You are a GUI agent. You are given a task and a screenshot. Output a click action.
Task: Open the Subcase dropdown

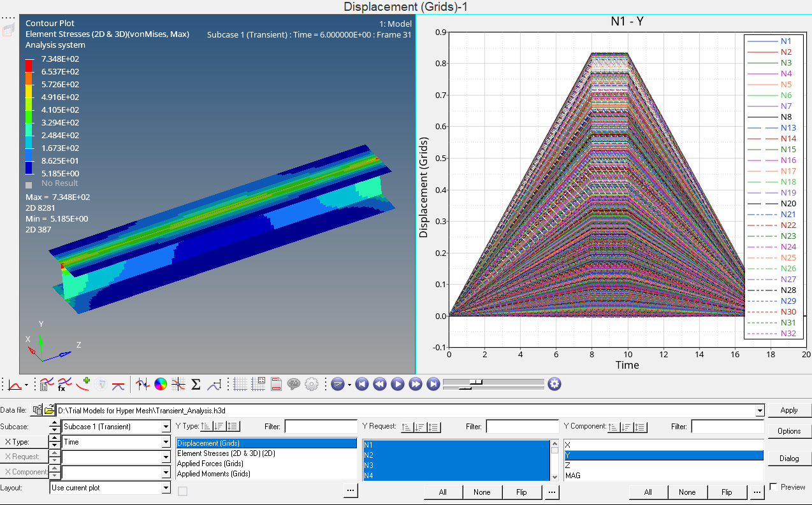click(166, 427)
